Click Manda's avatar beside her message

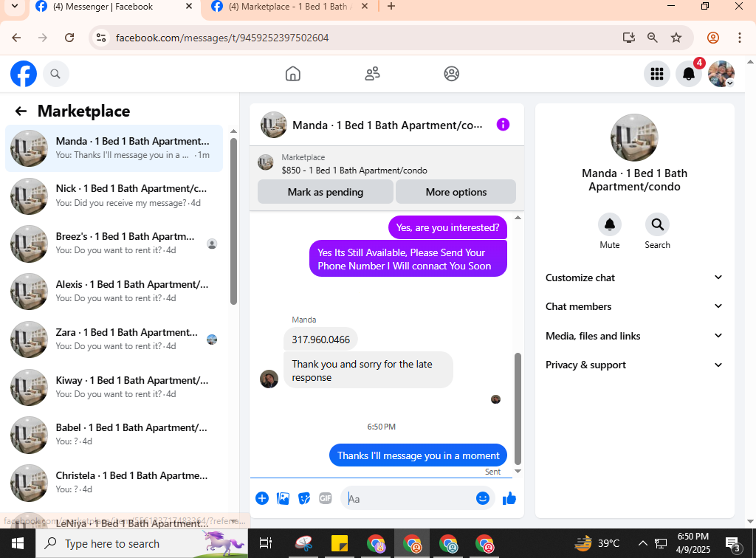[x=269, y=379]
